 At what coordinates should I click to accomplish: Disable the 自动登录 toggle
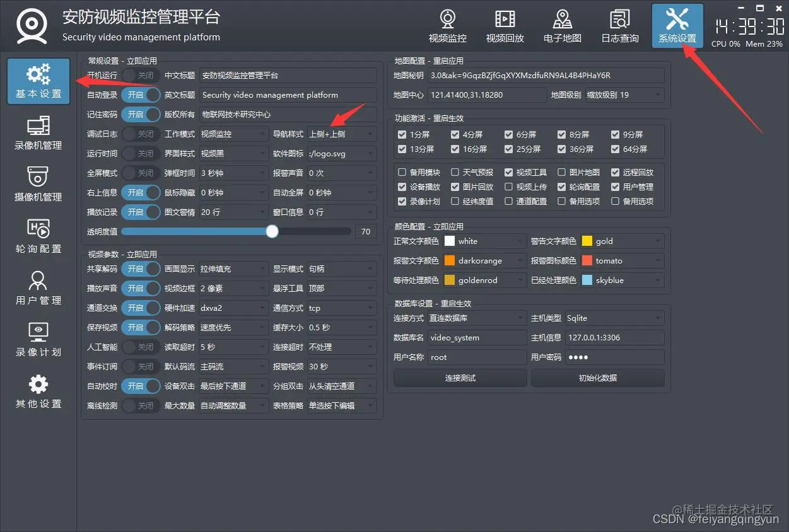(x=141, y=95)
